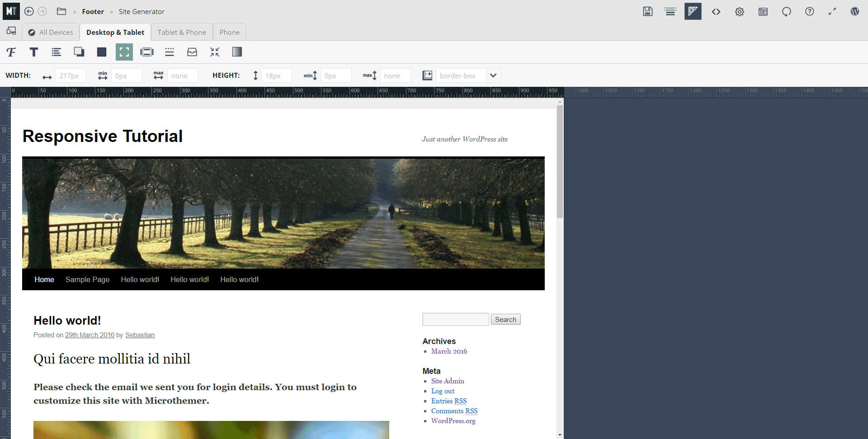This screenshot has height=439, width=868.
Task: Click the Search button in the sidebar
Action: (x=505, y=319)
